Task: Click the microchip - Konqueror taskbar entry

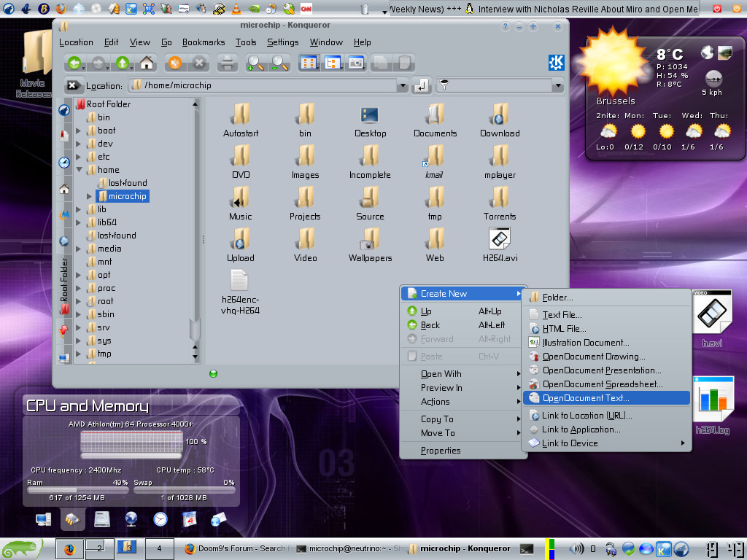Action: click(x=460, y=548)
